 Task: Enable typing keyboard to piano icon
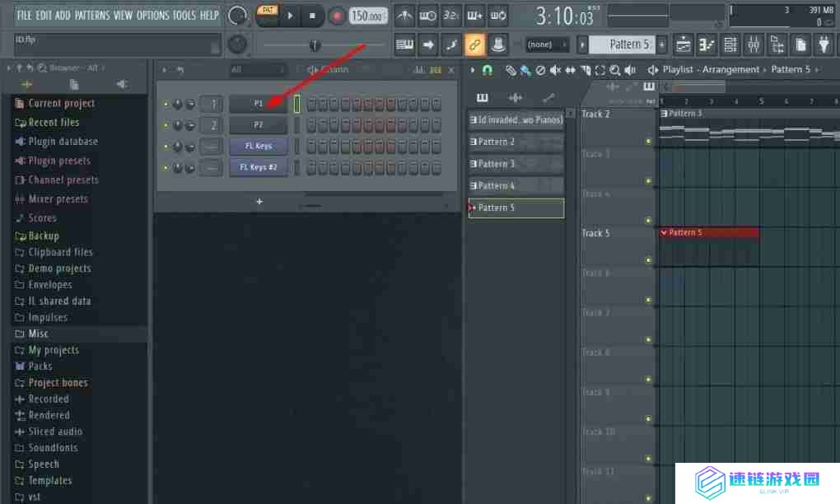pos(404,44)
